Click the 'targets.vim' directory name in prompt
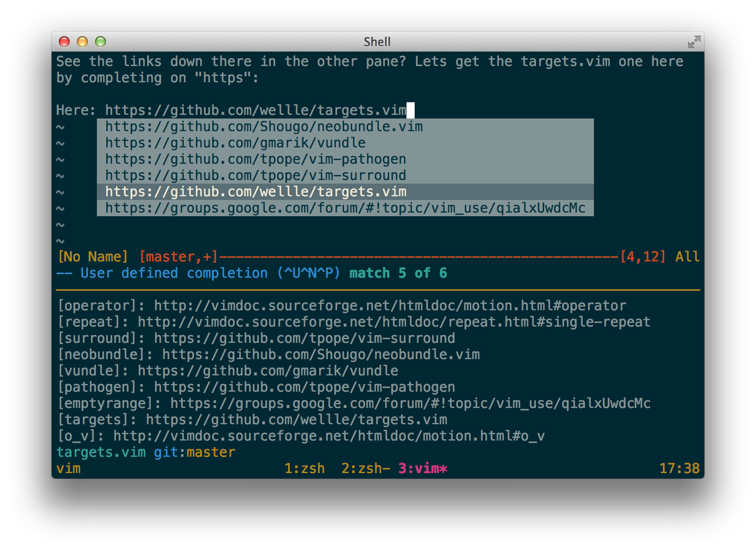This screenshot has width=756, height=550. 101,452
